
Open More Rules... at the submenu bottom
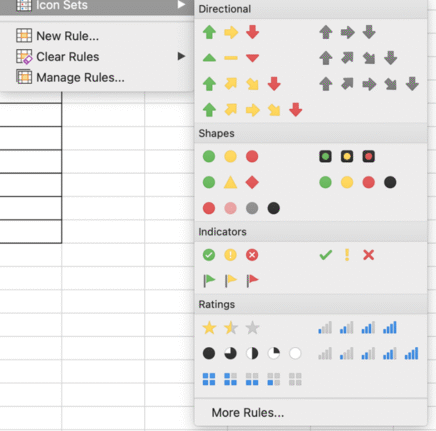point(248,413)
